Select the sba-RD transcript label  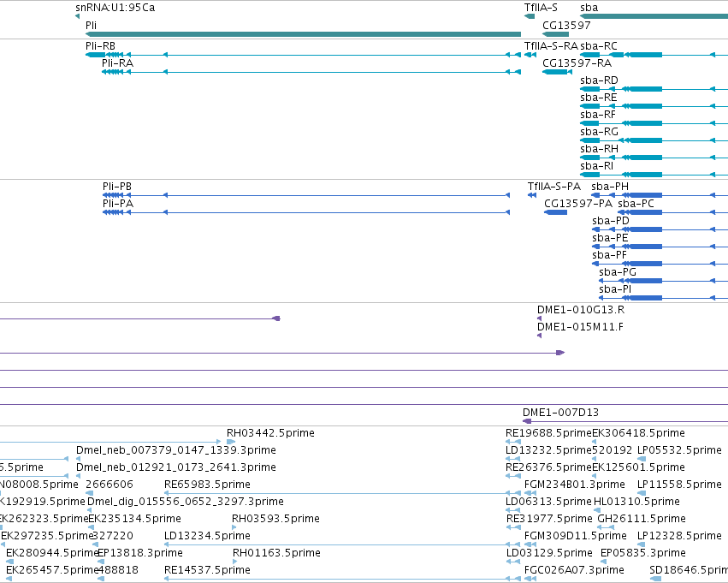click(x=600, y=80)
